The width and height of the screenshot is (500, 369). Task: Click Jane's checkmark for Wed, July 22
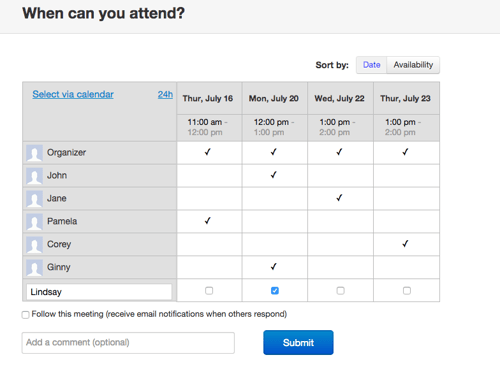click(339, 198)
